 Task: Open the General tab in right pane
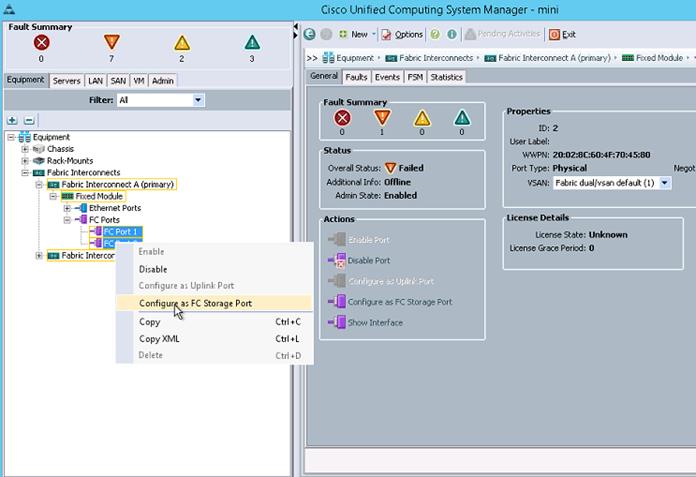pyautogui.click(x=324, y=76)
